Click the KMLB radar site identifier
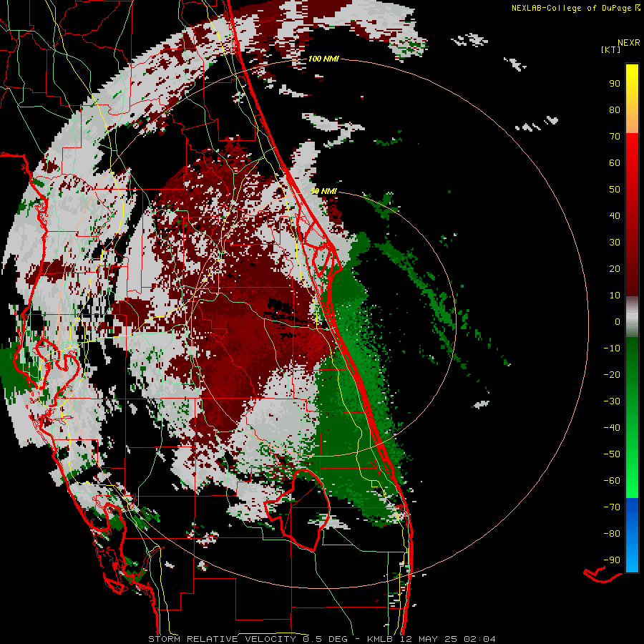 click(x=380, y=639)
